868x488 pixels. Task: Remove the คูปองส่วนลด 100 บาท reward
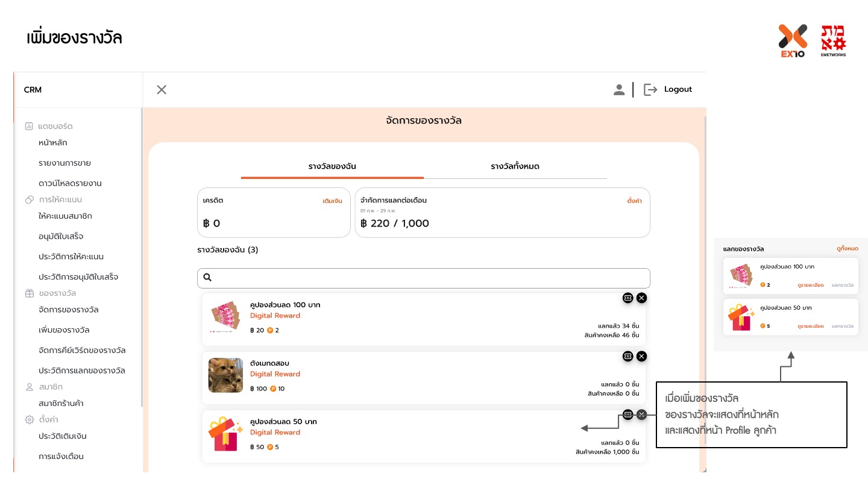point(641,298)
